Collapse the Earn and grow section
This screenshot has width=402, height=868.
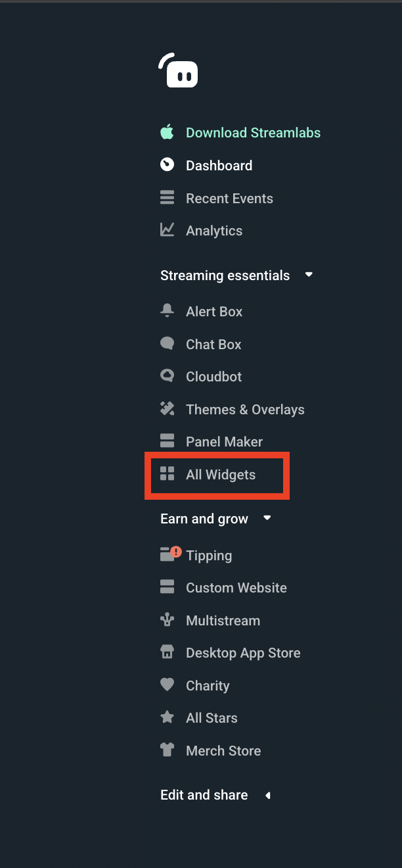[x=267, y=518]
